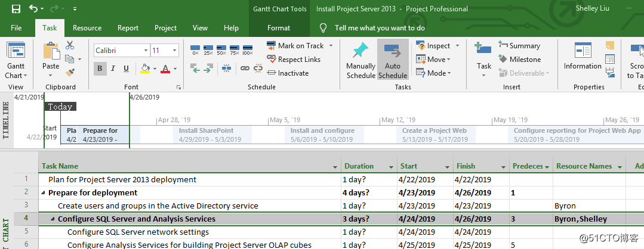This screenshot has width=644, height=249.
Task: Open Task Notes yellow note icon
Action: tap(610, 45)
